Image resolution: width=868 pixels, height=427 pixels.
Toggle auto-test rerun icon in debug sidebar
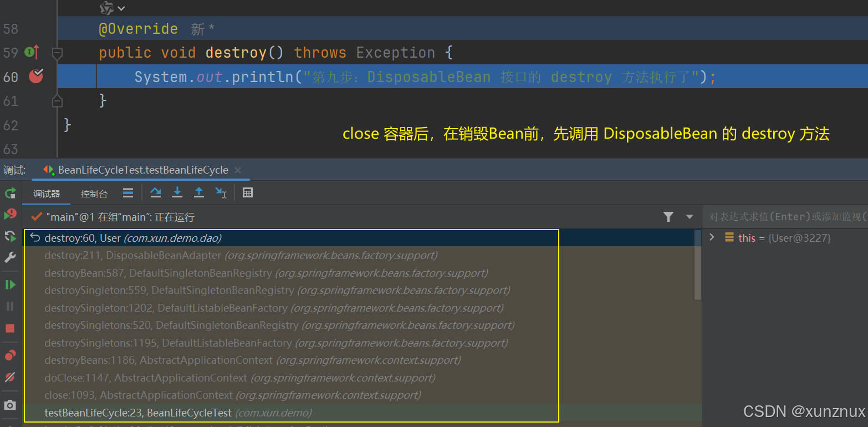[10, 236]
